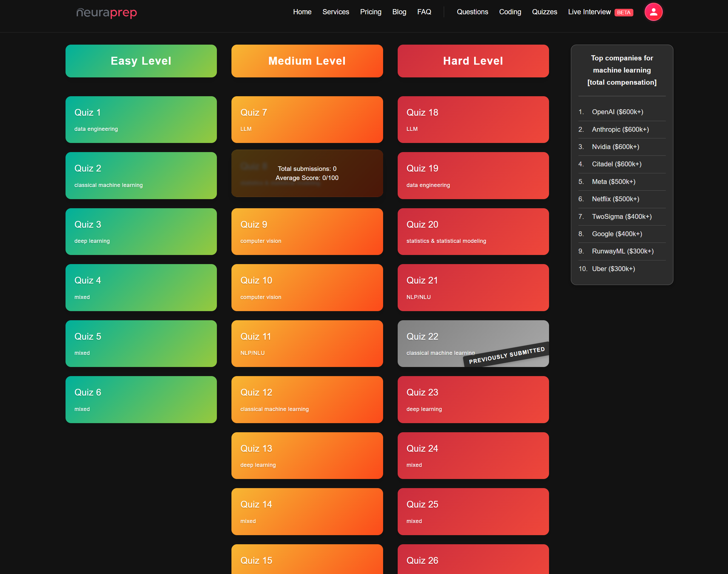
Task: Start Quiz 1 data engineering
Action: point(141,120)
